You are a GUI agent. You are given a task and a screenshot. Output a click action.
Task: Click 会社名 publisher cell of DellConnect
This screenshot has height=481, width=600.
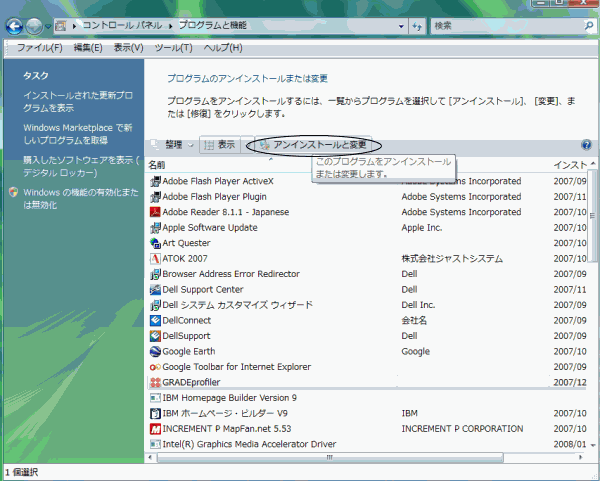pyautogui.click(x=414, y=320)
